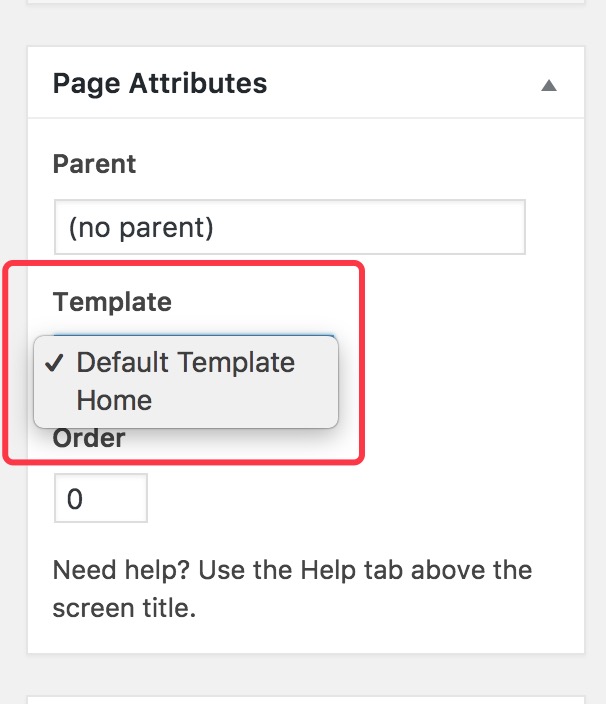Screen dimensions: 606x704
Task: Choose Home from the template list
Action: point(114,400)
